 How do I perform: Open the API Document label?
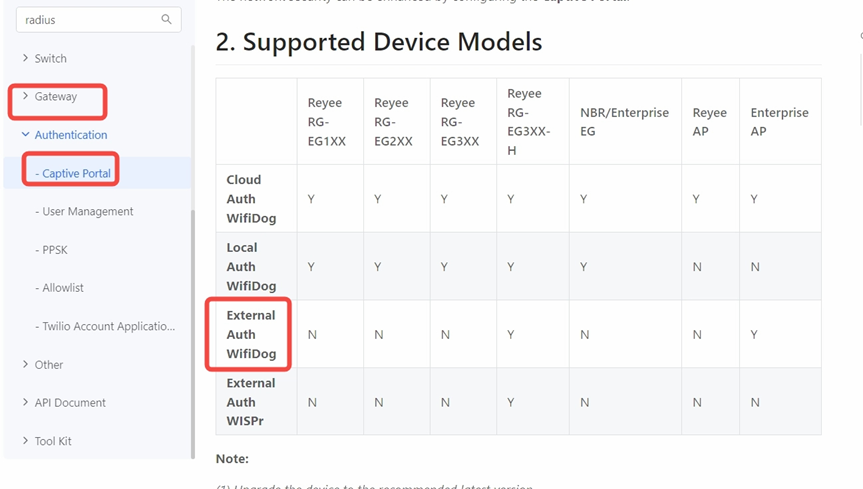70,403
